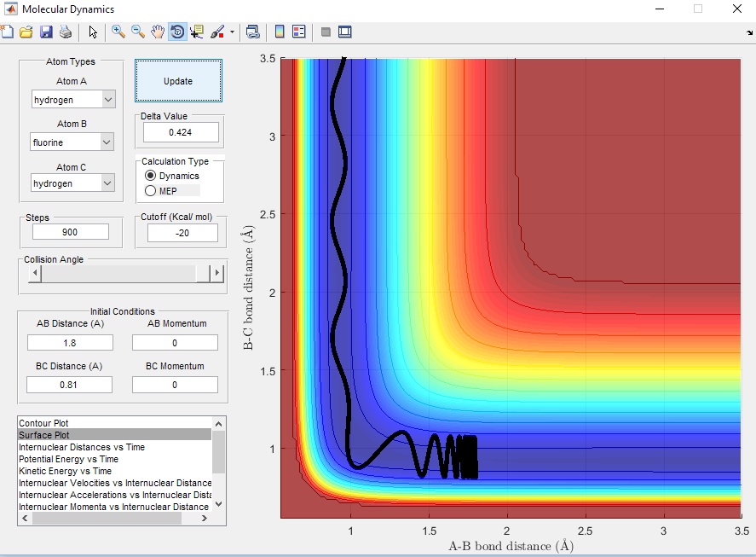Viewport: 756px width, 557px height.
Task: Click the Open File folder icon
Action: [x=26, y=32]
